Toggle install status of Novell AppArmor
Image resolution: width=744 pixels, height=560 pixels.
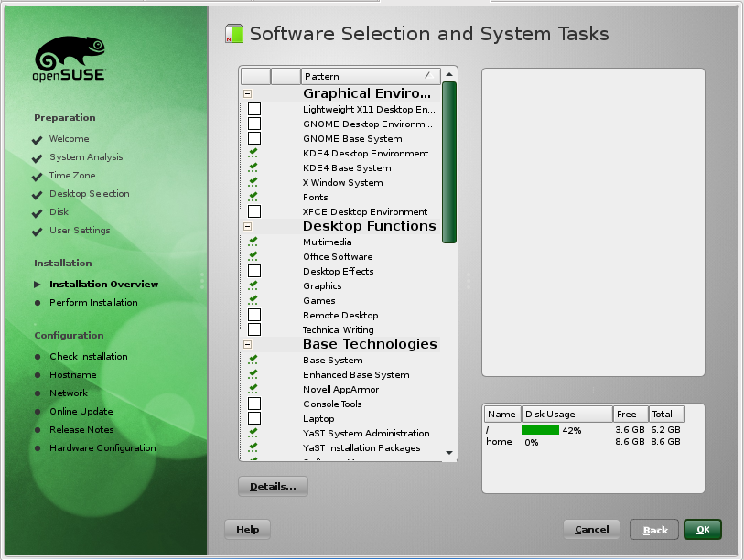pyautogui.click(x=253, y=389)
